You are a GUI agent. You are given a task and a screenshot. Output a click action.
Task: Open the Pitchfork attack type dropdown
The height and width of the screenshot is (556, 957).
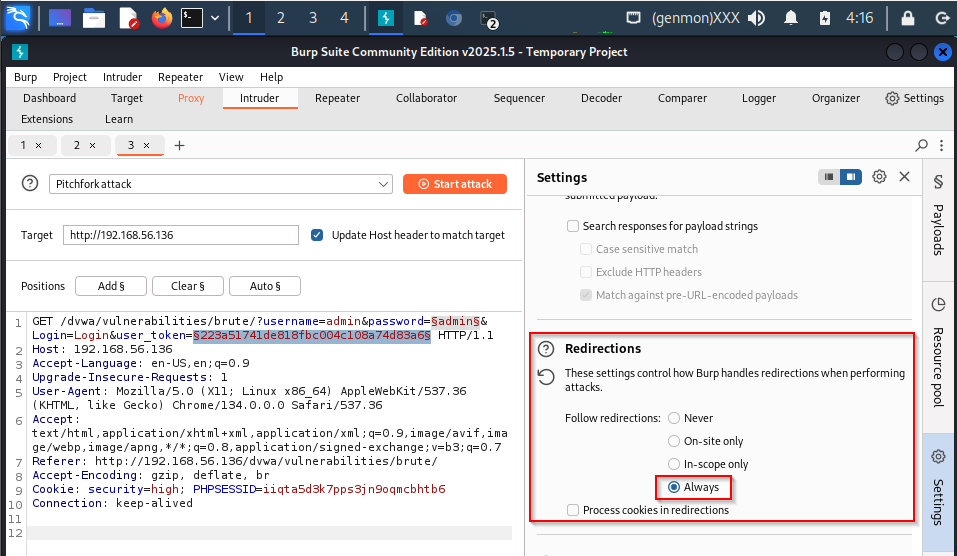221,184
